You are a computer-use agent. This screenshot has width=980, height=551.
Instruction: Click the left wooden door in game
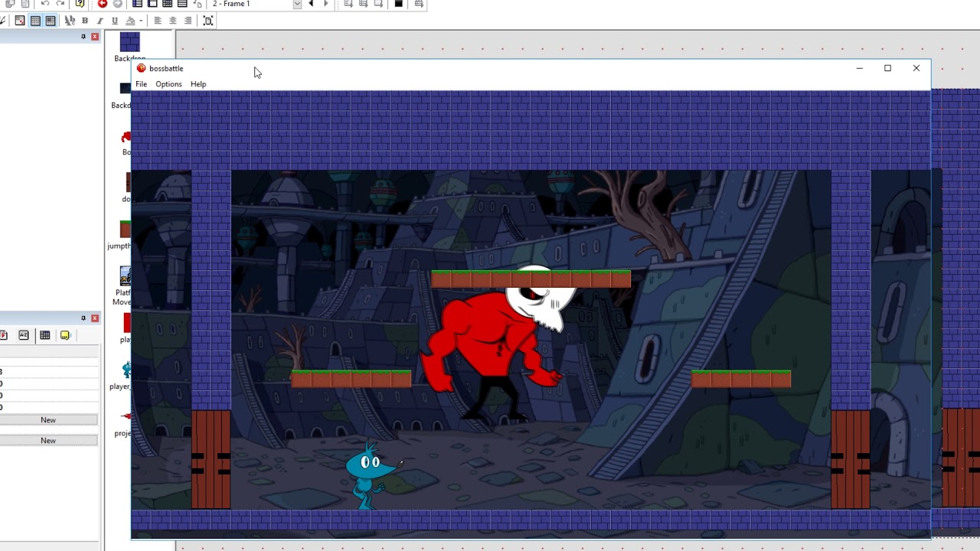(x=211, y=459)
